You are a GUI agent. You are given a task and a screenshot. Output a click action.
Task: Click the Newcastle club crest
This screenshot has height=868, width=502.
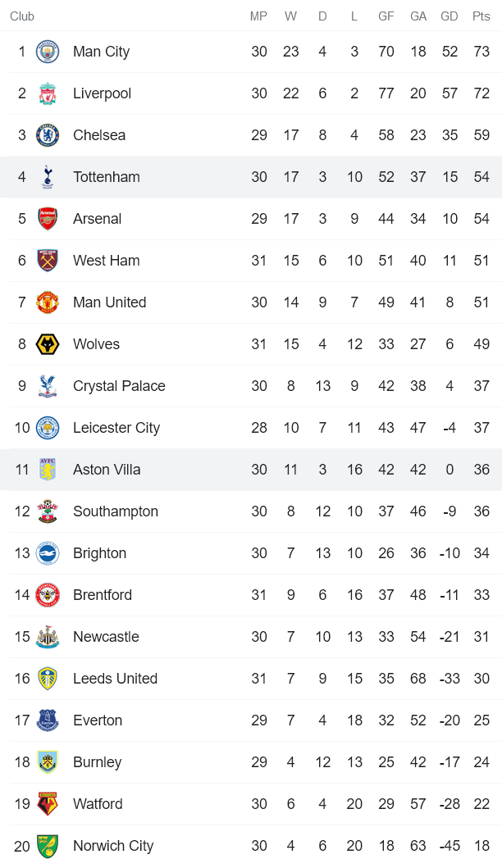48,637
